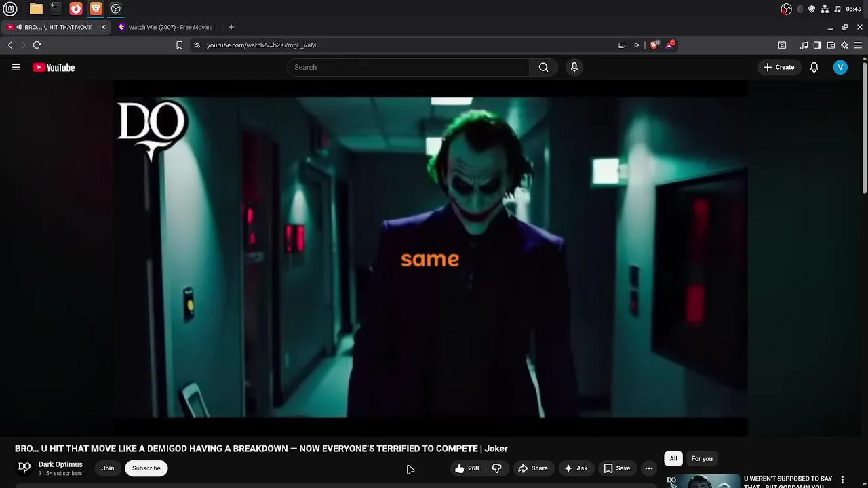Reload the current page
The height and width of the screenshot is (488, 868).
(x=37, y=45)
